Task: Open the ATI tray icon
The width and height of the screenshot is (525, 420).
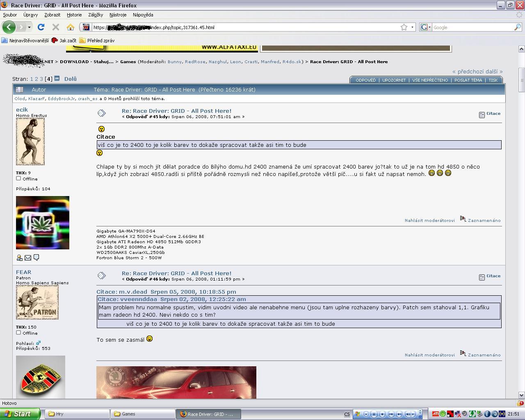Action: click(435, 414)
